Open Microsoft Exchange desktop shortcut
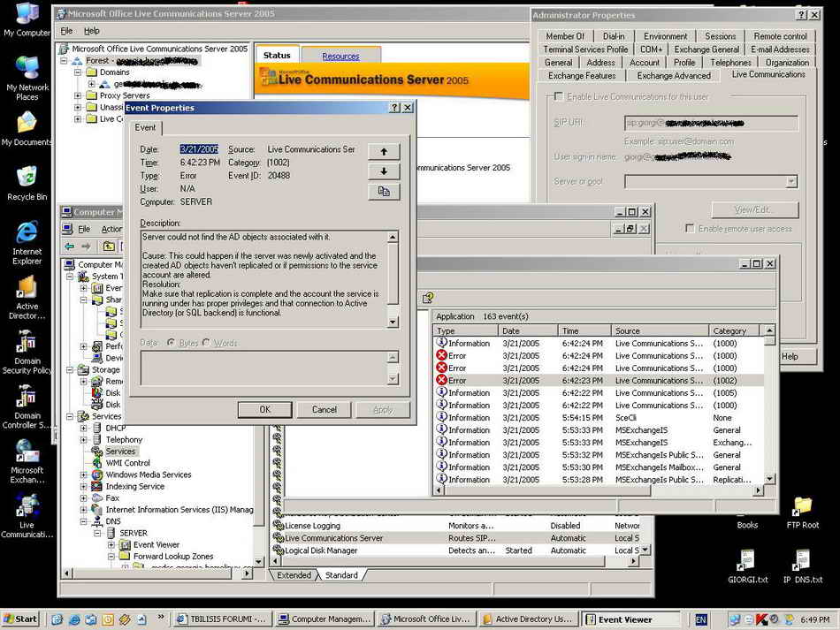Viewport: 840px width, 630px height. point(27,461)
